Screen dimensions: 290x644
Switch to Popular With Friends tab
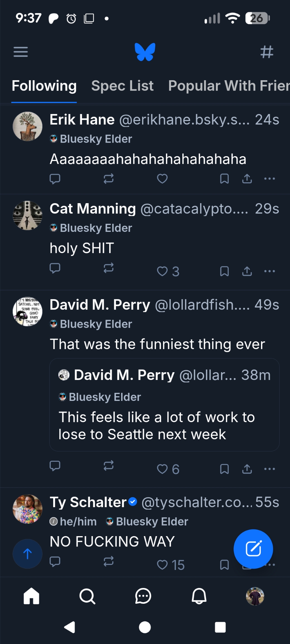tap(229, 86)
